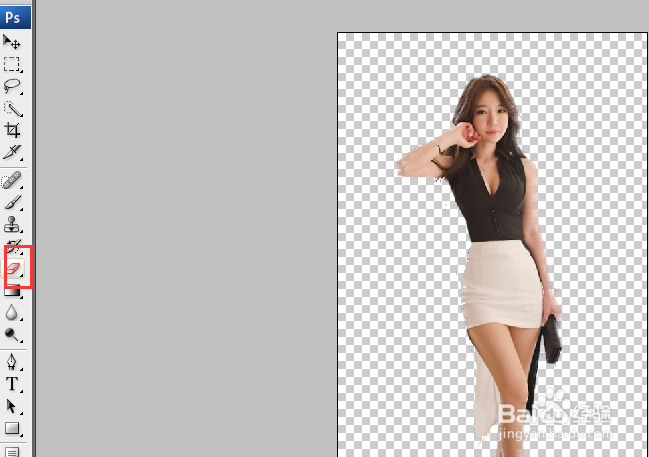Select the Quick Selection tool
This screenshot has height=457, width=649.
(x=12, y=108)
